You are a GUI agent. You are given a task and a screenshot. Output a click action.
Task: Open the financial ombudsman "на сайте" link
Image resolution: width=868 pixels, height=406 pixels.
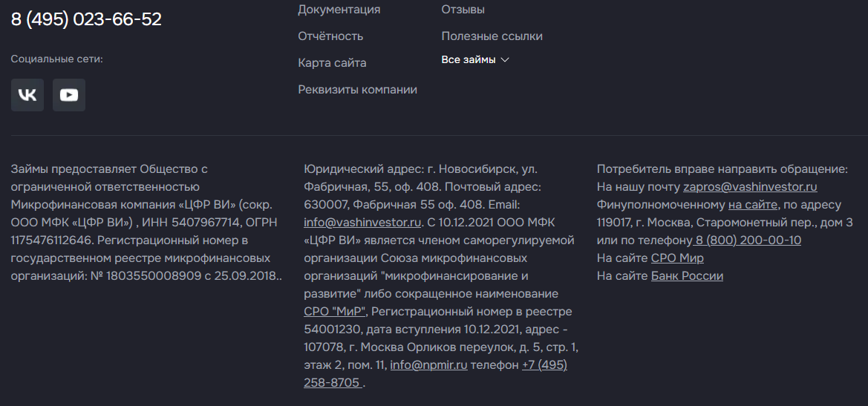pos(753,205)
